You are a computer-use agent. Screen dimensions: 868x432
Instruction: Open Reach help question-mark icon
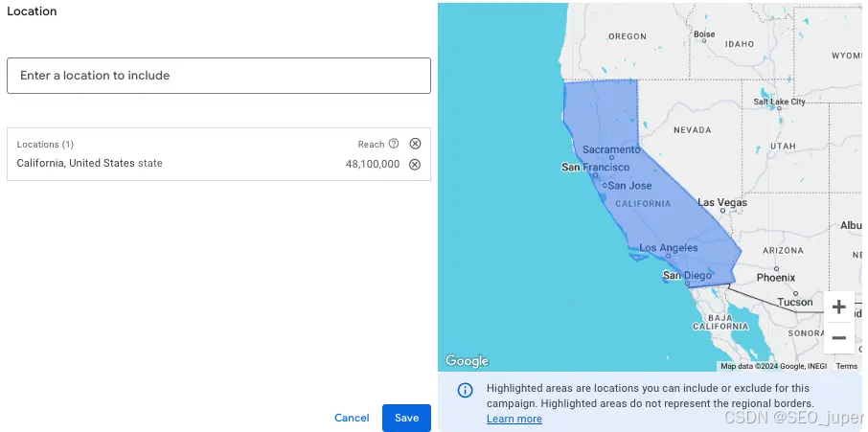pyautogui.click(x=394, y=144)
